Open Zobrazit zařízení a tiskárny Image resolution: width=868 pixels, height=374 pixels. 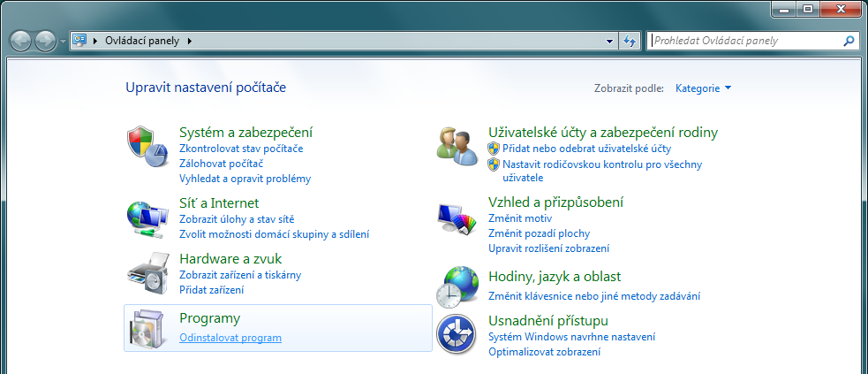[x=240, y=275]
